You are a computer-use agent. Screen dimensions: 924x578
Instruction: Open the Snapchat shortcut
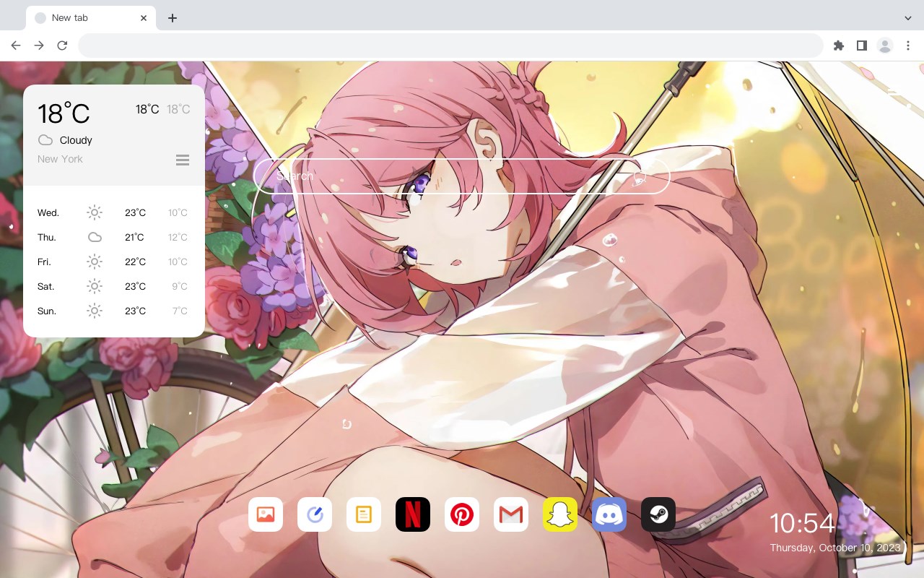(x=560, y=514)
